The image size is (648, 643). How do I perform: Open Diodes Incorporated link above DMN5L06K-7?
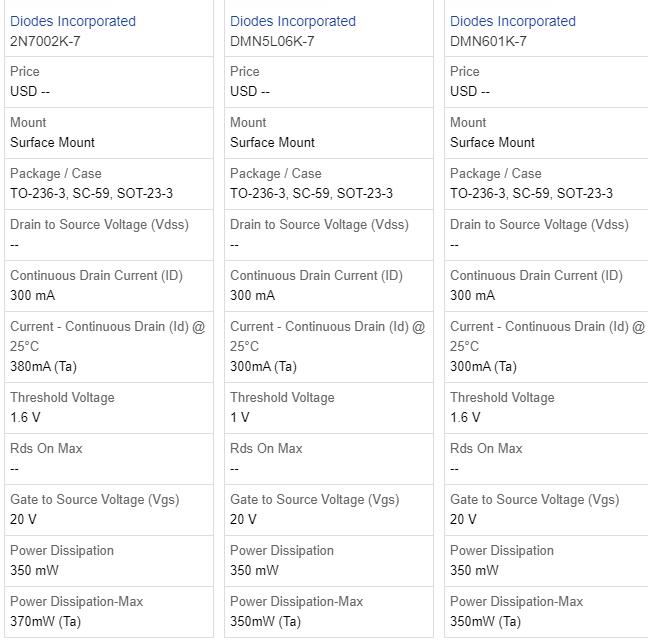pos(293,21)
